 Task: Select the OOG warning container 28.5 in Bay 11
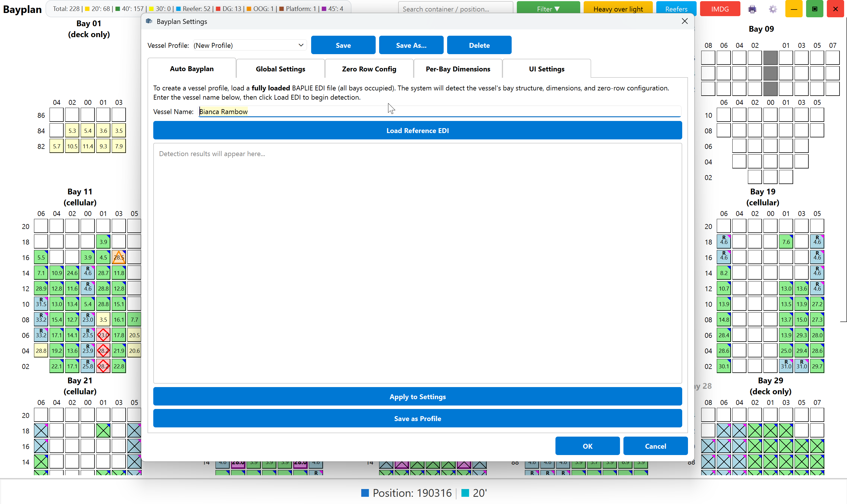(119, 257)
